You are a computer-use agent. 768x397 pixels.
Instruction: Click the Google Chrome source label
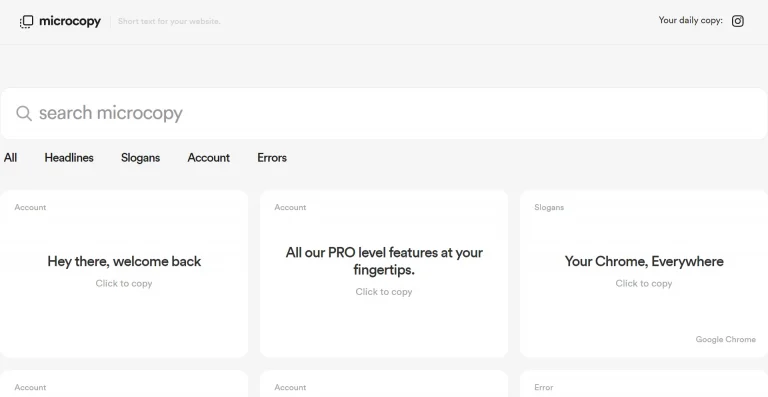coord(725,339)
